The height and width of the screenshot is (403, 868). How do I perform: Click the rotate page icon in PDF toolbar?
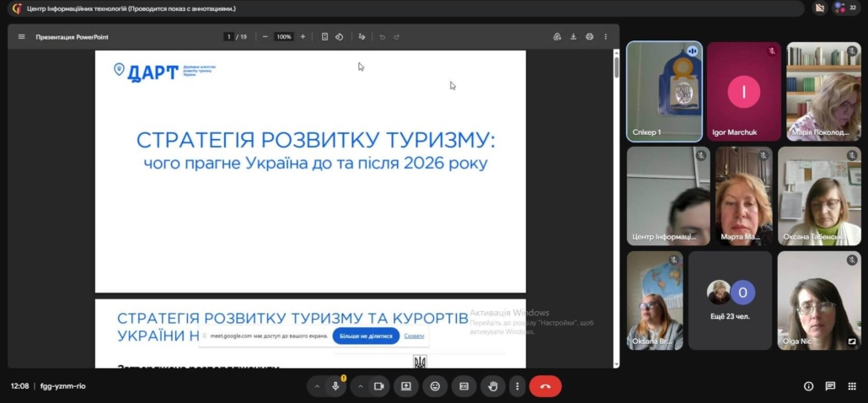339,37
